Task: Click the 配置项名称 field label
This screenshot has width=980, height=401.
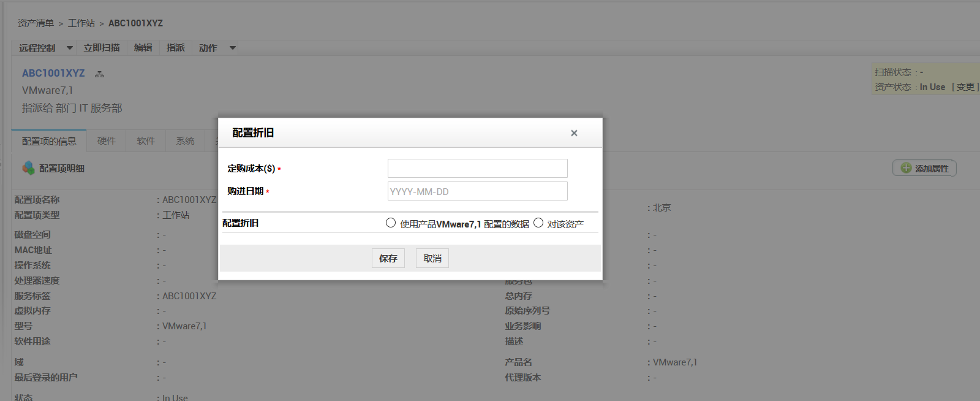Action: pyautogui.click(x=37, y=200)
